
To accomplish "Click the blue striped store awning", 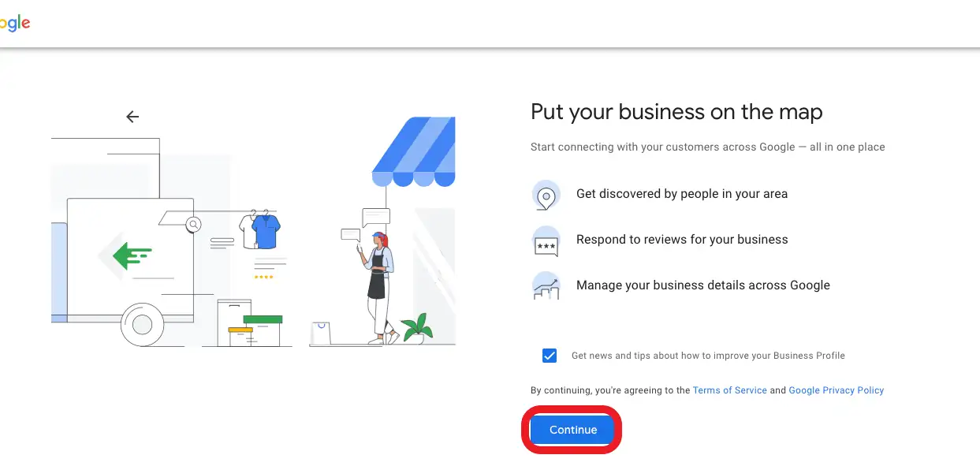I will coord(415,152).
